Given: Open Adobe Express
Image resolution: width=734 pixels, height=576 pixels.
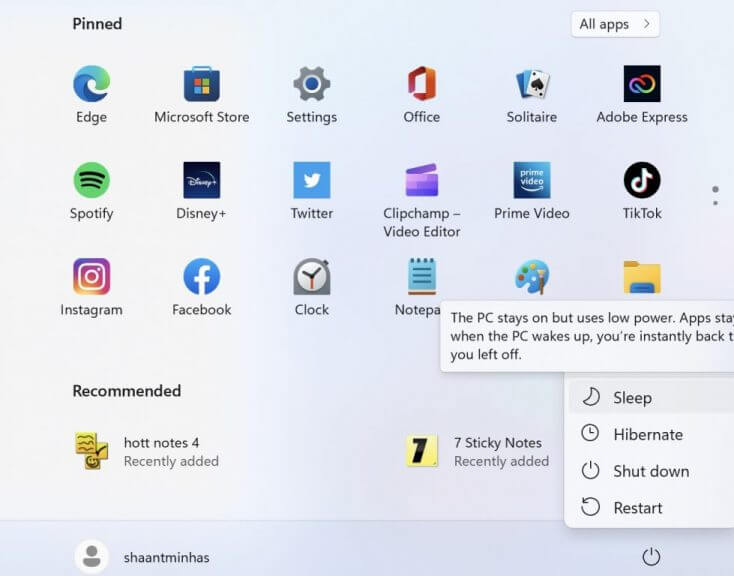Looking at the screenshot, I should (x=642, y=94).
